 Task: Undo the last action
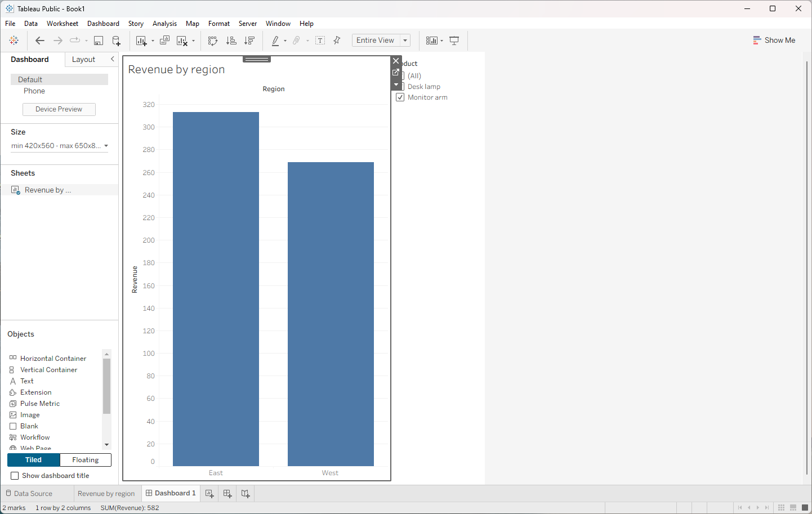39,41
